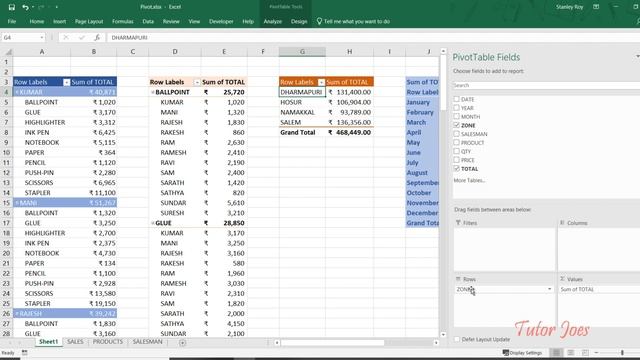Click the Insert Function fx icon
This screenshot has width=640, height=360.
[x=97, y=38]
